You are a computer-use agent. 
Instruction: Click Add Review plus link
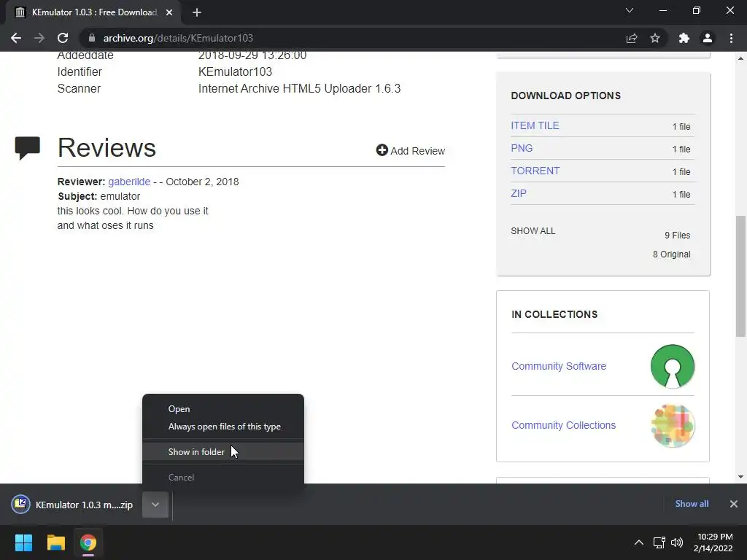(x=411, y=150)
